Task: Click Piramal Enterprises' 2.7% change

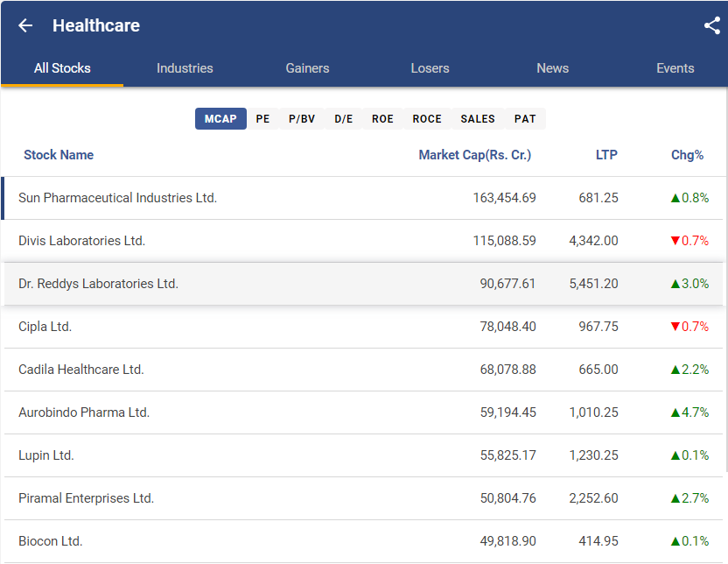Action: [x=689, y=498]
